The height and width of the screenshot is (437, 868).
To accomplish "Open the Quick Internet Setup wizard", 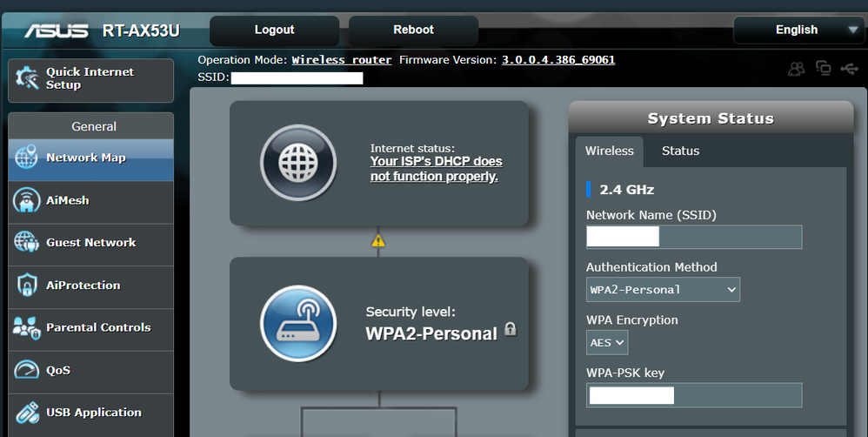I will click(x=91, y=79).
